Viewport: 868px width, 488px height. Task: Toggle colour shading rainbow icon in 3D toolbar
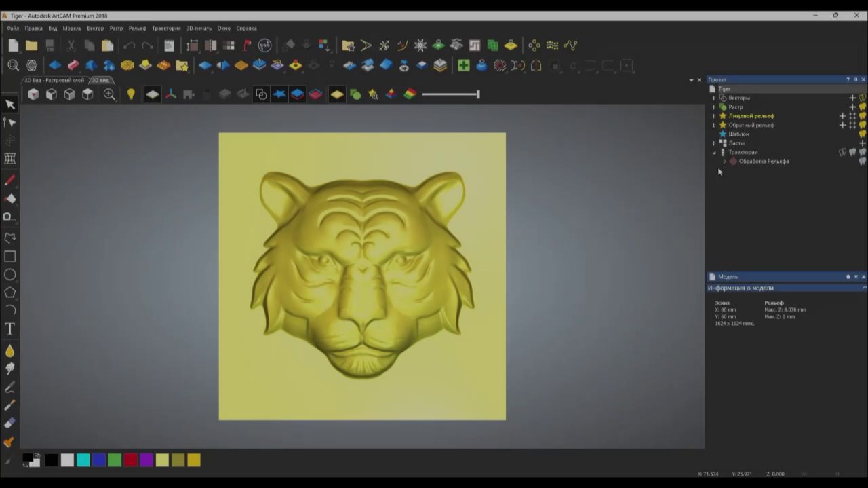410,94
